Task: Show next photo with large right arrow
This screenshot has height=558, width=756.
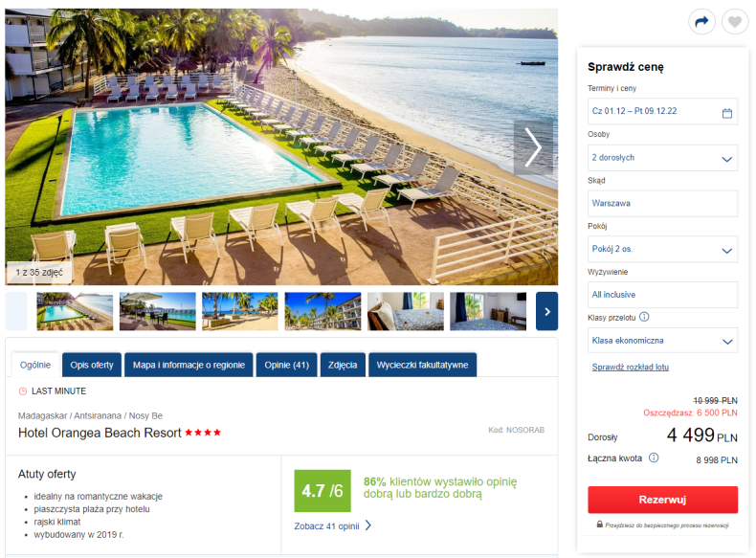Action: click(x=533, y=147)
